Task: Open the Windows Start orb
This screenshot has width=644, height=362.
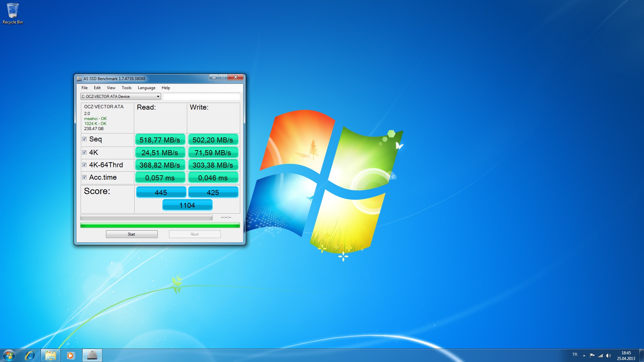Action: [x=9, y=355]
